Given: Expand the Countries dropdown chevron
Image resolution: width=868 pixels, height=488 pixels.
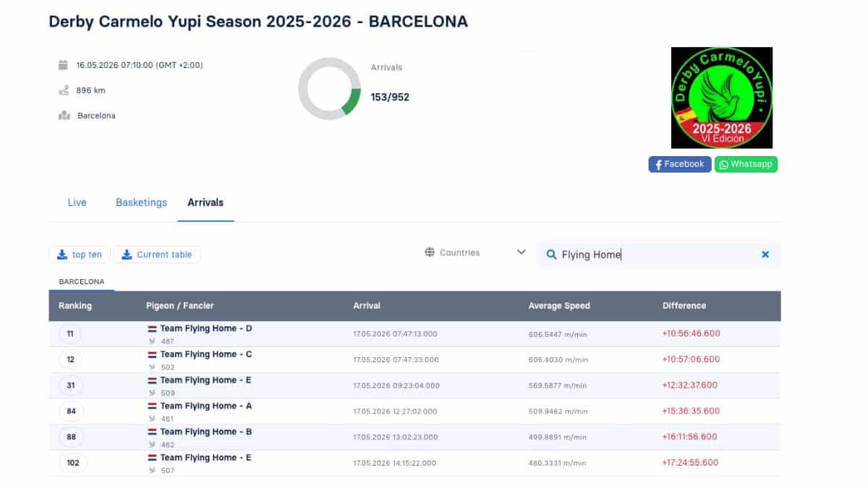Looking at the screenshot, I should pos(522,252).
